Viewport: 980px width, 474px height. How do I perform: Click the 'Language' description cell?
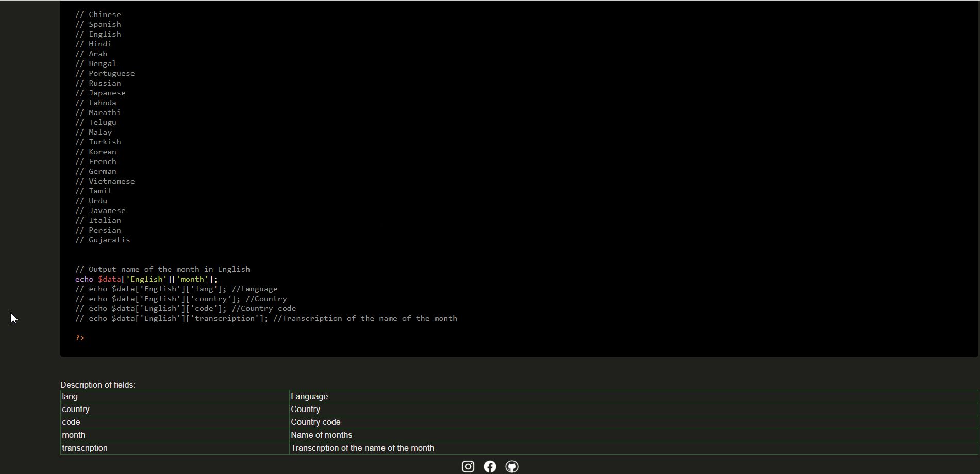coord(634,397)
